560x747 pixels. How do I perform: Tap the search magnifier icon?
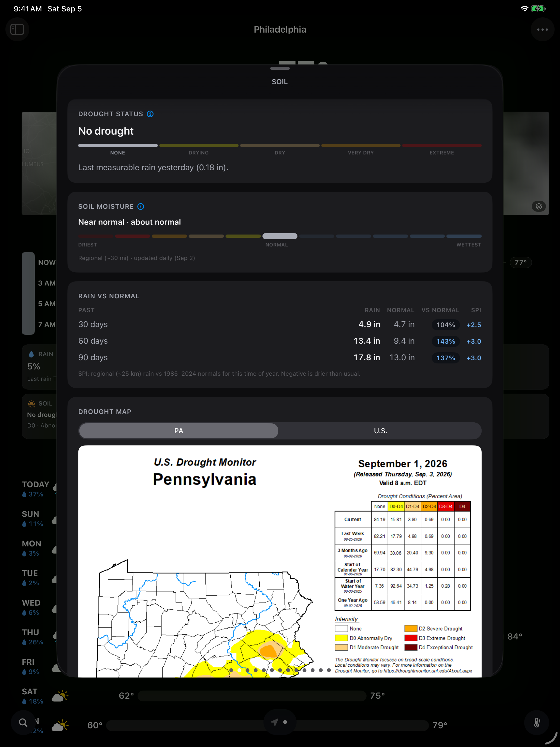tap(23, 723)
